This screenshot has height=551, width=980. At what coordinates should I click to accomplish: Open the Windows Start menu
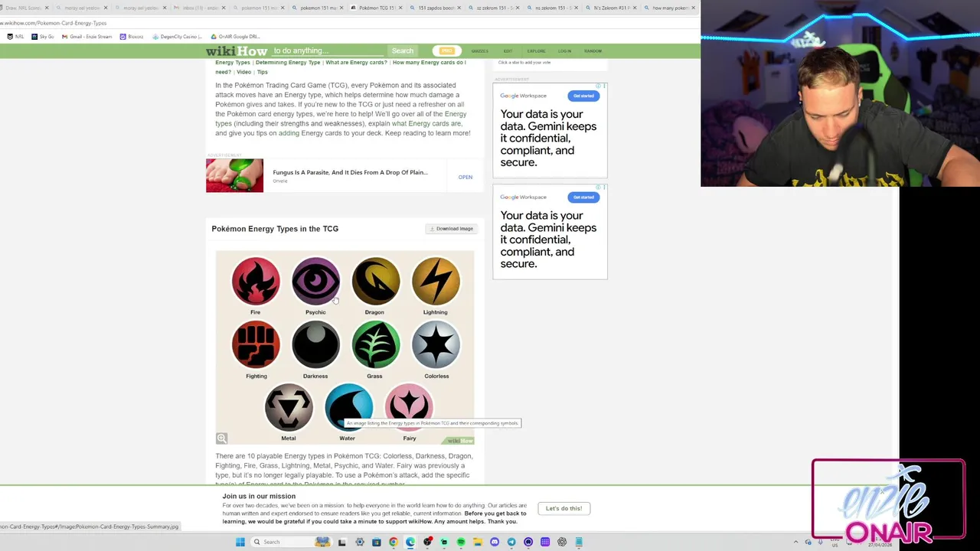coord(240,542)
